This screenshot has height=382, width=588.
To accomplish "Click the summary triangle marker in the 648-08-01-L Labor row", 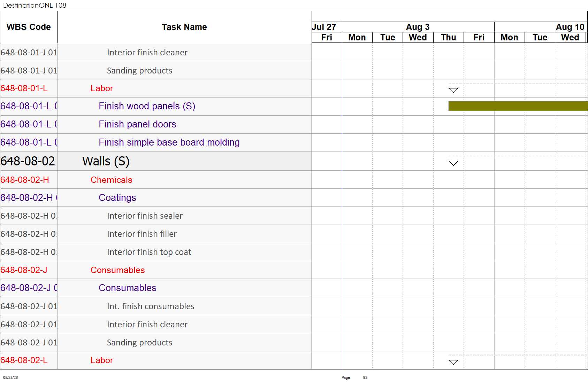I will [453, 91].
